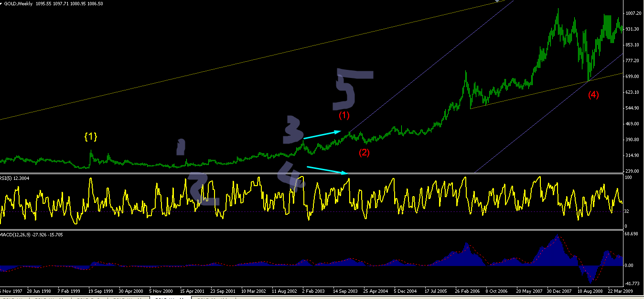Select the yellow {1} wave label

(91, 136)
